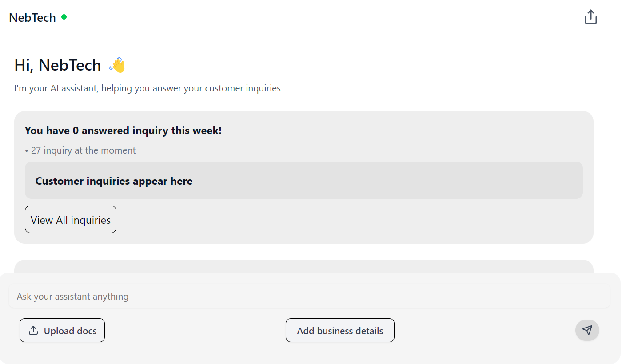The width and height of the screenshot is (626, 364).
Task: Click the partially visible card below inquiries
Action: click(x=304, y=266)
